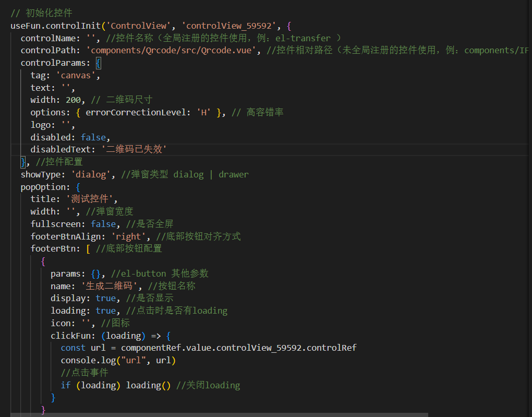
Task: Click the horizontal scrollbar at the bottom
Action: click(x=219, y=415)
